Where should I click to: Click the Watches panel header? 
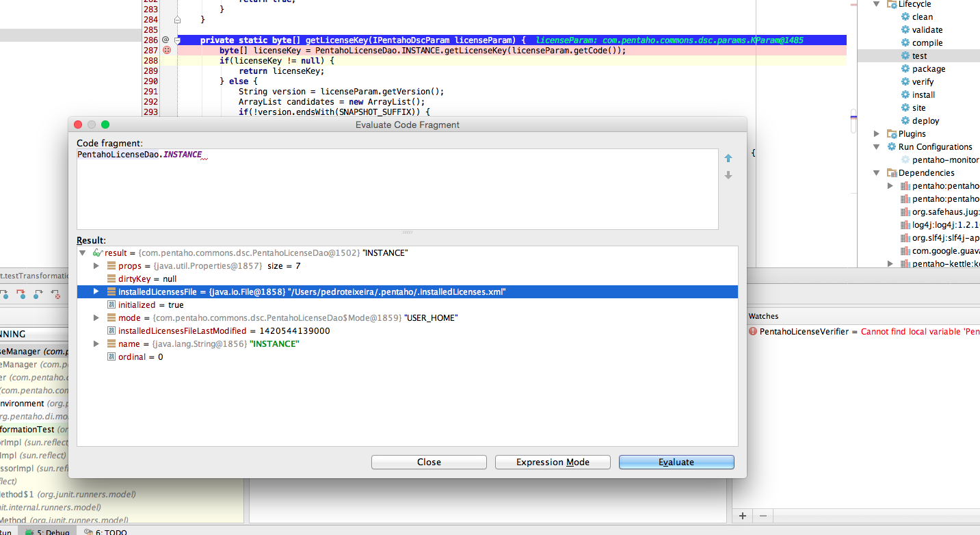pyautogui.click(x=763, y=317)
